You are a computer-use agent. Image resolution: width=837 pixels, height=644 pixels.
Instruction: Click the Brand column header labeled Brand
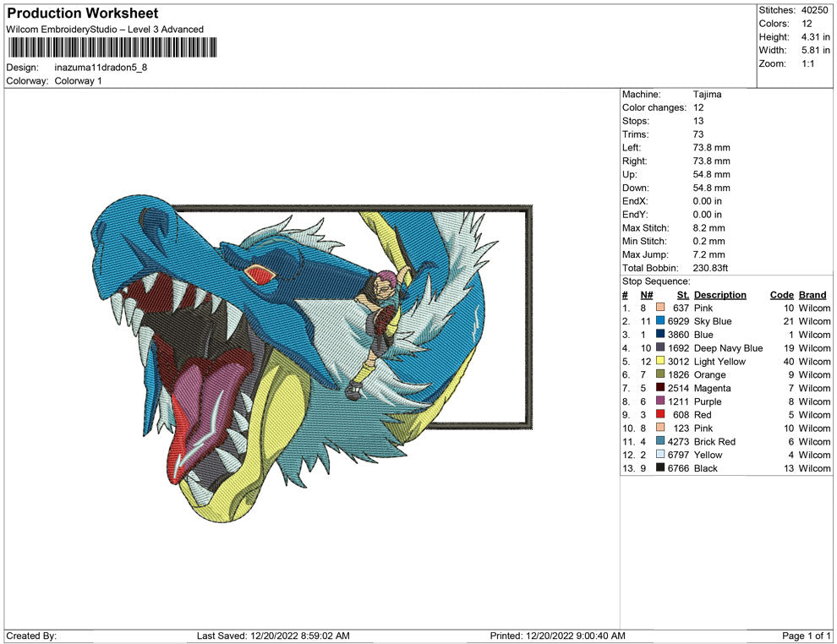[812, 294]
